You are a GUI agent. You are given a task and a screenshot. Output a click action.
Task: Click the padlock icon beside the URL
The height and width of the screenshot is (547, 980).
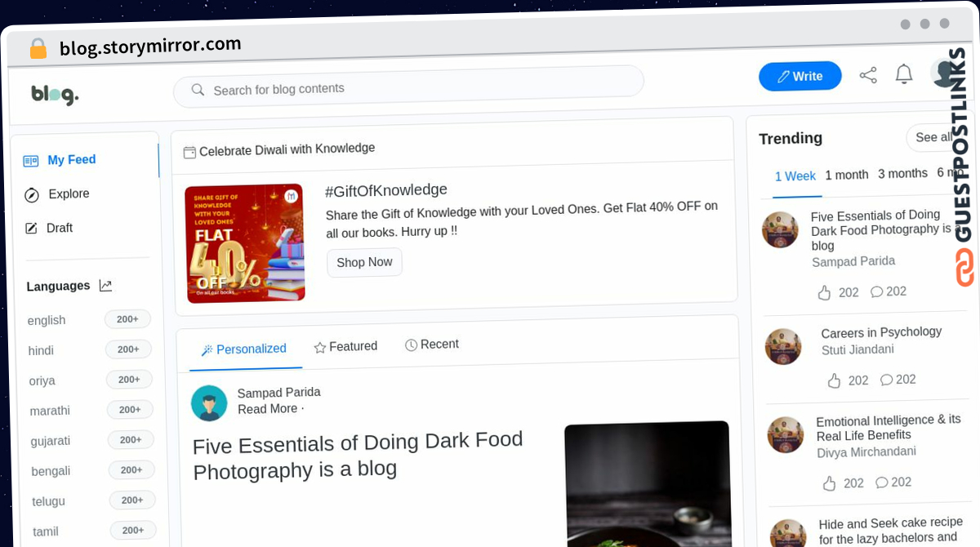coord(38,49)
